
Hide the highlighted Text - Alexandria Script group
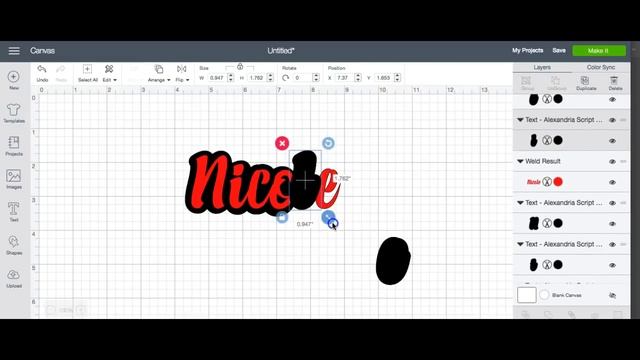click(x=612, y=120)
